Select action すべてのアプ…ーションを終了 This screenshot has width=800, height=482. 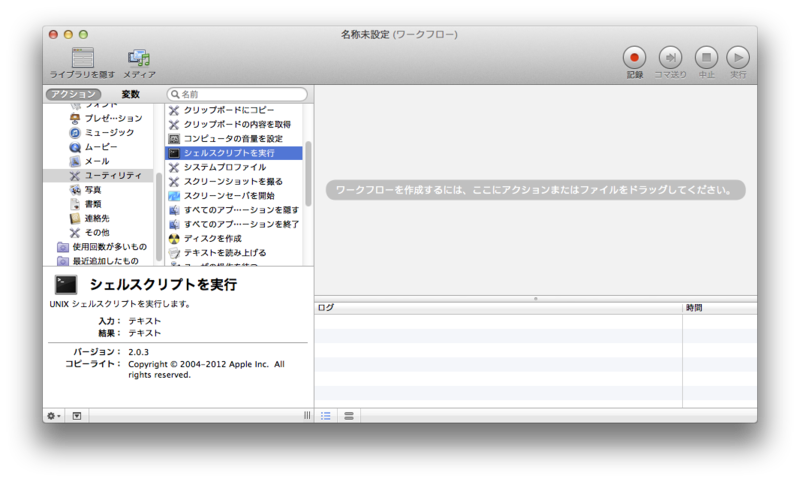(x=234, y=224)
